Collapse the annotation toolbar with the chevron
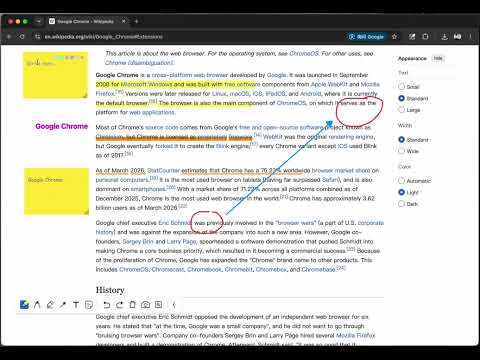The width and height of the screenshot is (480, 360). 174,305
